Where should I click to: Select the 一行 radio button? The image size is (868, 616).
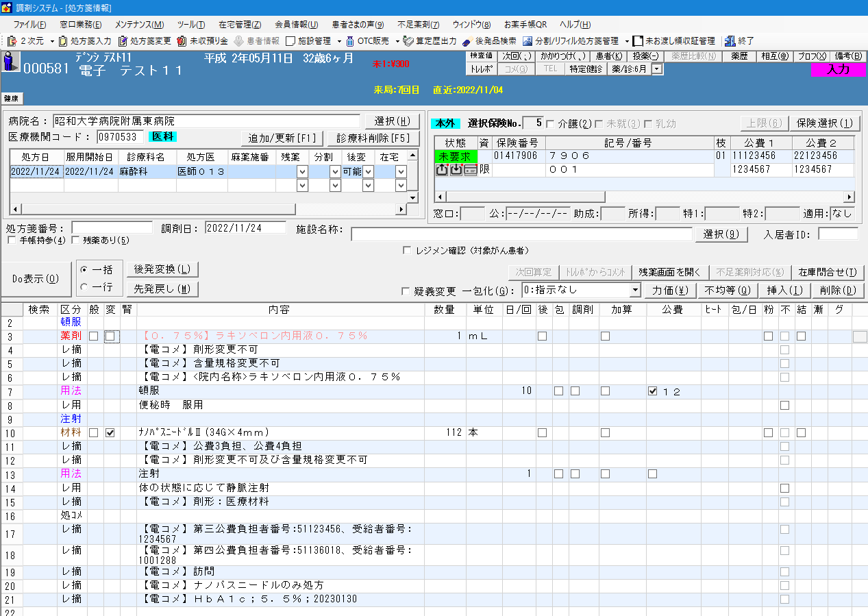click(84, 287)
